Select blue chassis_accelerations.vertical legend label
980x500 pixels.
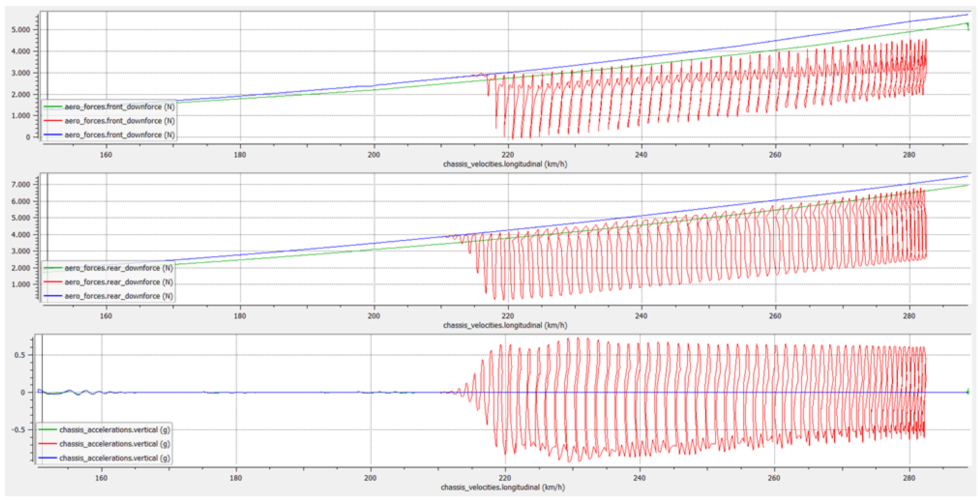coord(115,458)
